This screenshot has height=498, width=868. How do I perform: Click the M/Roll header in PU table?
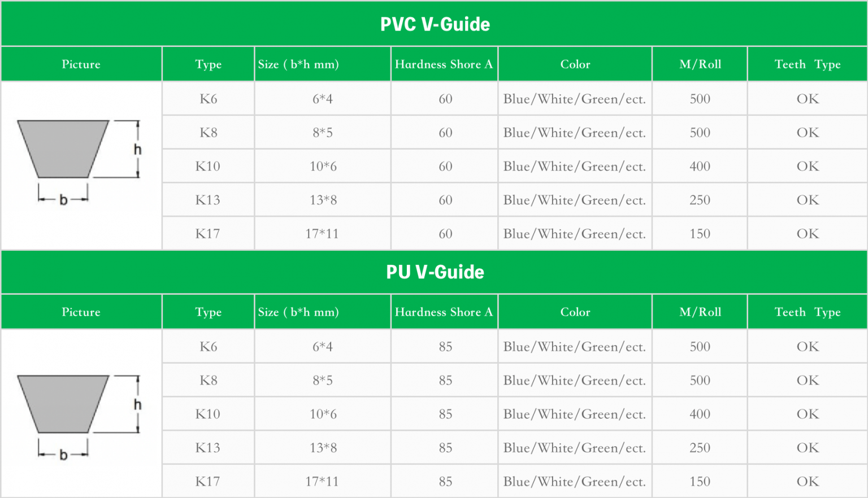click(700, 312)
